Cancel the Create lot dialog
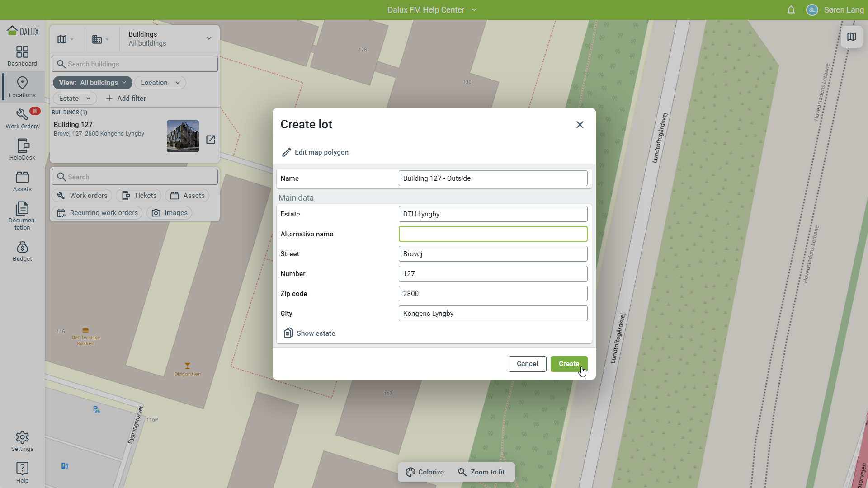This screenshot has width=868, height=488. (x=527, y=364)
